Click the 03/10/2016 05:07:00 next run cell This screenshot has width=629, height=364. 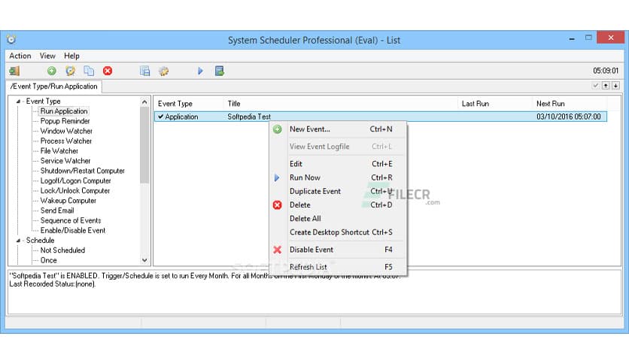point(568,117)
